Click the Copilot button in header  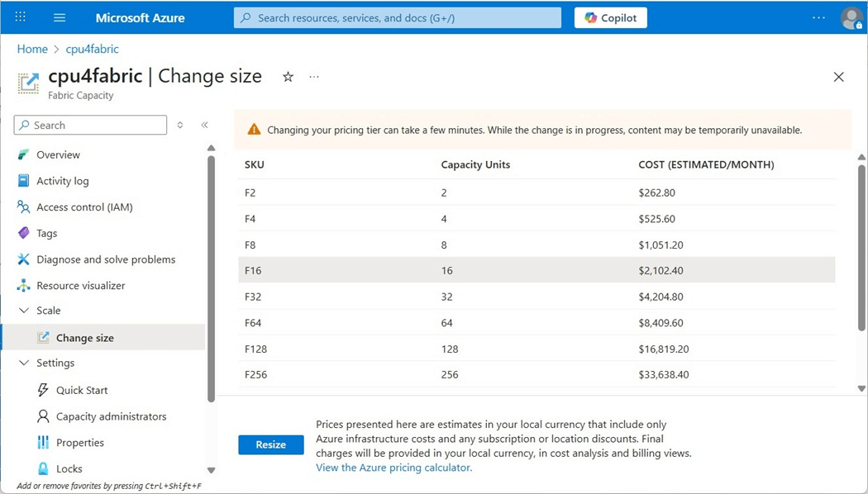[611, 17]
